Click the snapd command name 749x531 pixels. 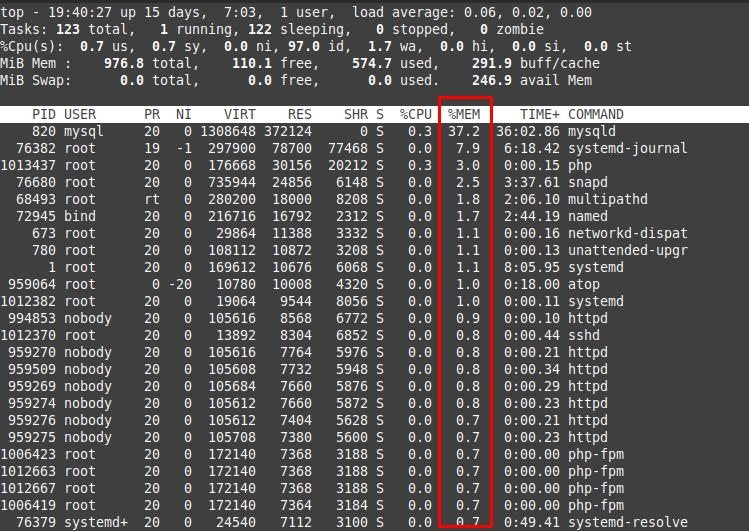pos(588,182)
